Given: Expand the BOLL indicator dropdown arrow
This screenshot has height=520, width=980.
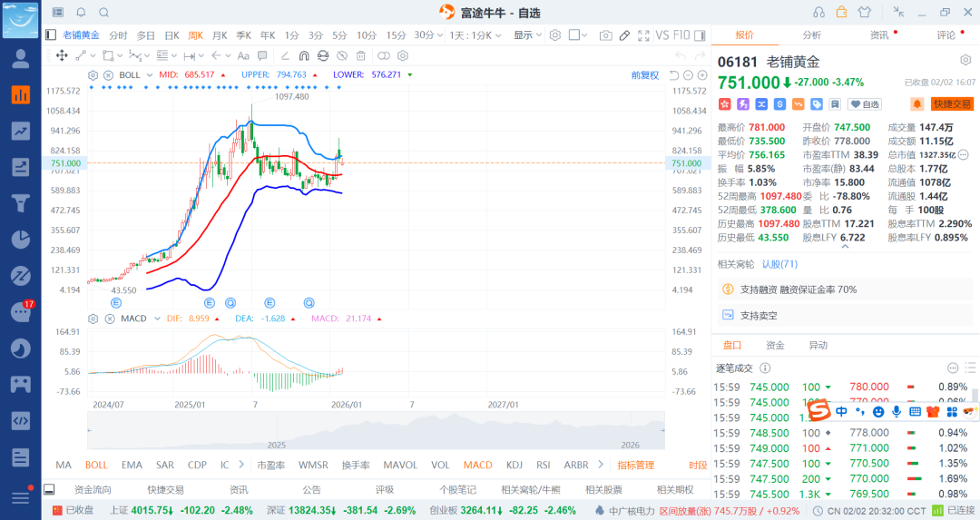Looking at the screenshot, I should tap(150, 75).
